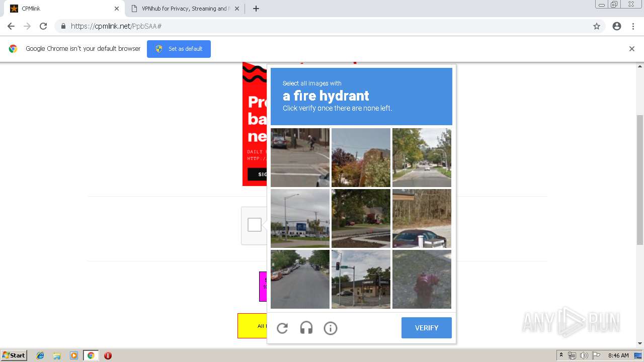Reload the captcha challenge images
The width and height of the screenshot is (644, 362).
pos(282,328)
